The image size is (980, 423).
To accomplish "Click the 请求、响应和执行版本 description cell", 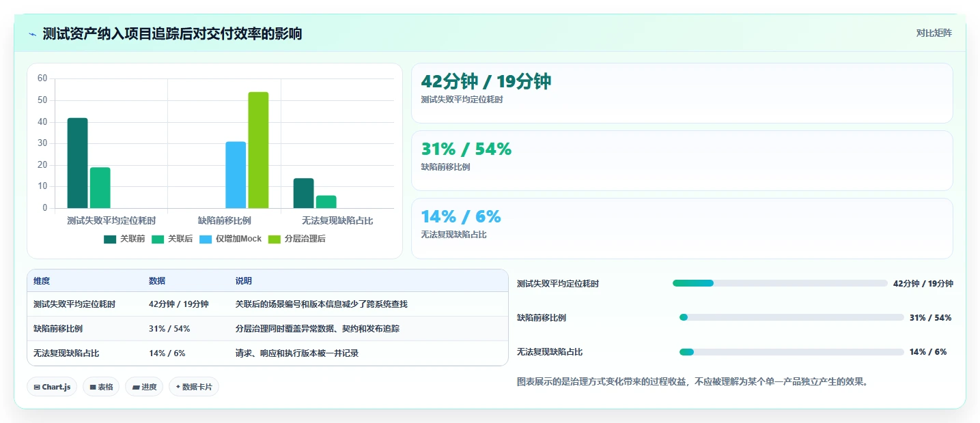I will coord(297,353).
